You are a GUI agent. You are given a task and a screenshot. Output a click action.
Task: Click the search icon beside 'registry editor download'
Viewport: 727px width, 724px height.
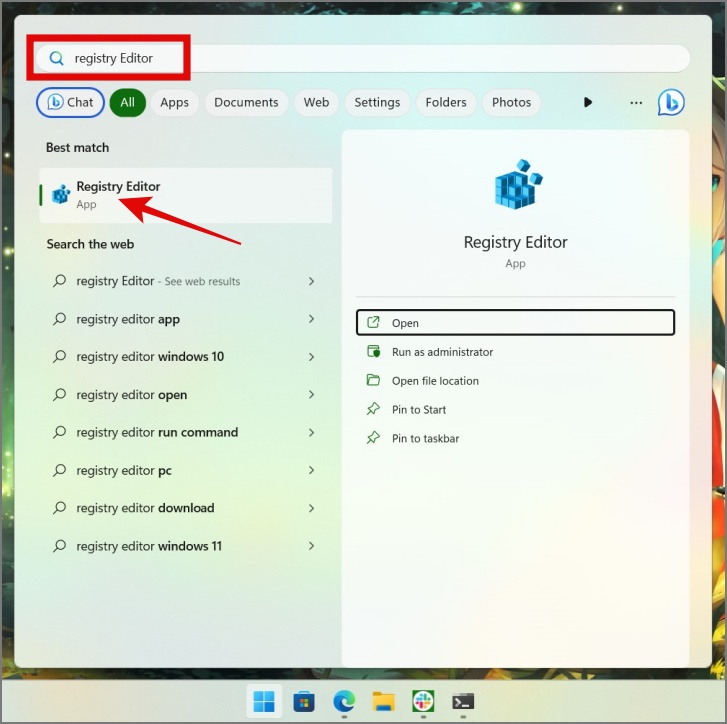tap(59, 508)
